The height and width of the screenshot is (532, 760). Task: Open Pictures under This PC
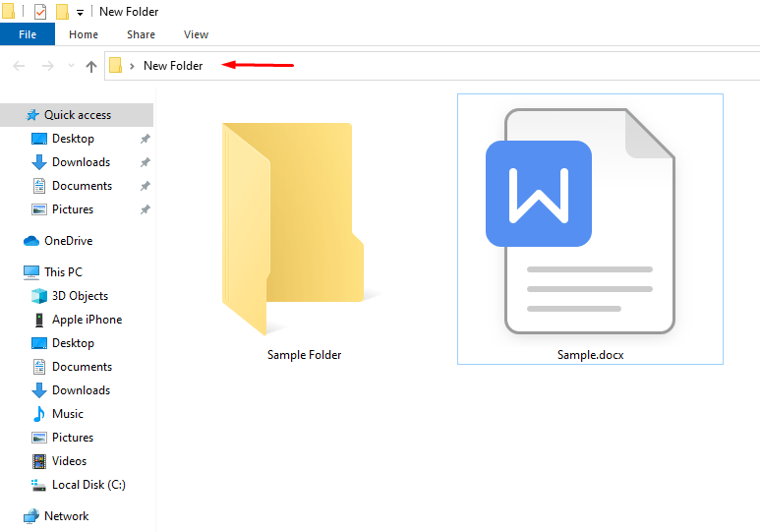[x=73, y=438]
